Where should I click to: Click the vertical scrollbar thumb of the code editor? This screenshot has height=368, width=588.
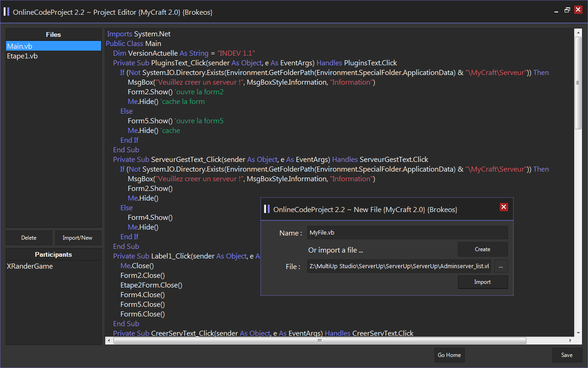[578, 83]
